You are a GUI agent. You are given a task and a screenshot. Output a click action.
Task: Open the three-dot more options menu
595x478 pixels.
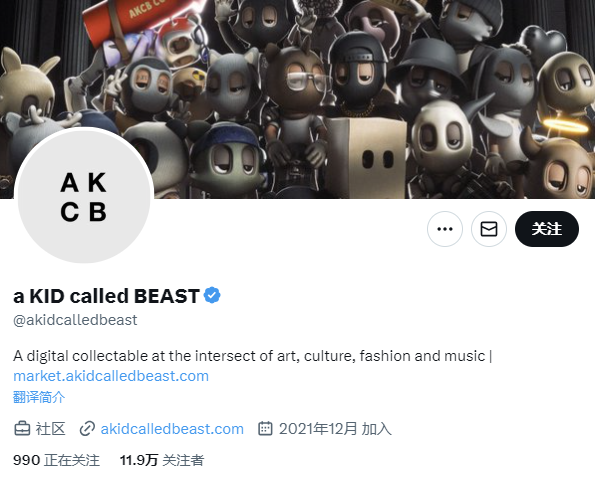[x=445, y=229]
